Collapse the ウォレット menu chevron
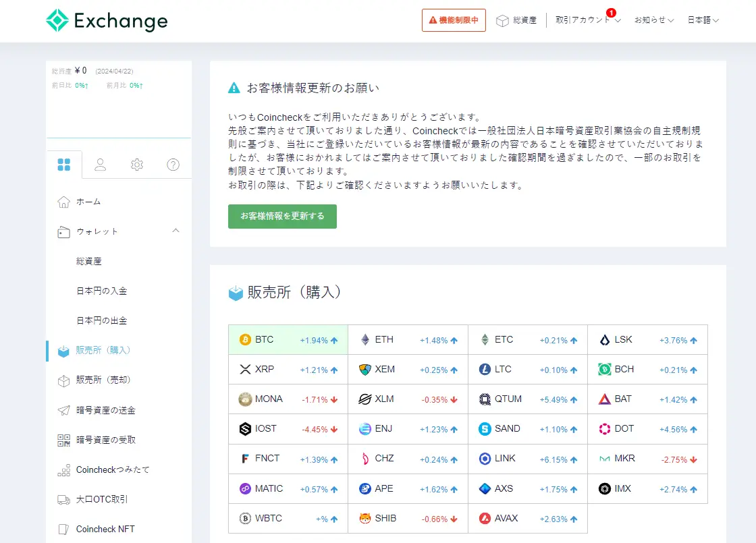This screenshot has height=543, width=756. pyautogui.click(x=175, y=231)
